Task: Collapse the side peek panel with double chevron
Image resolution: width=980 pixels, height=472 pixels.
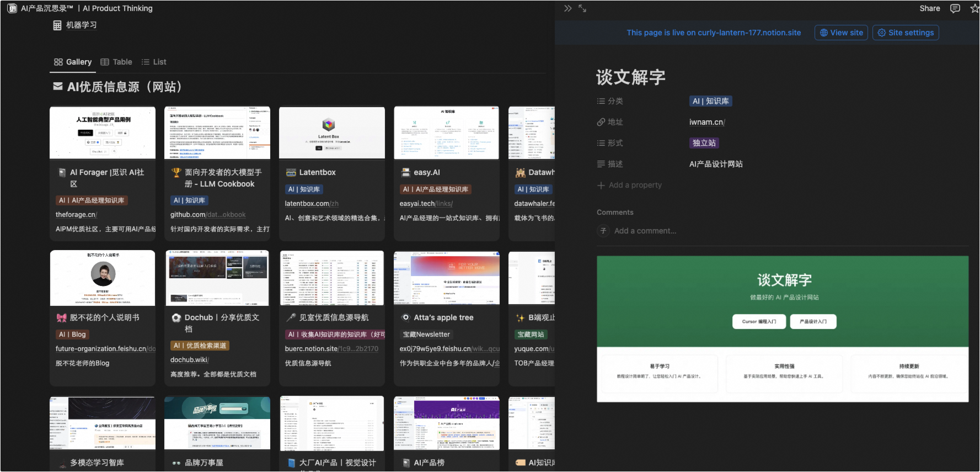Action: coord(567,8)
